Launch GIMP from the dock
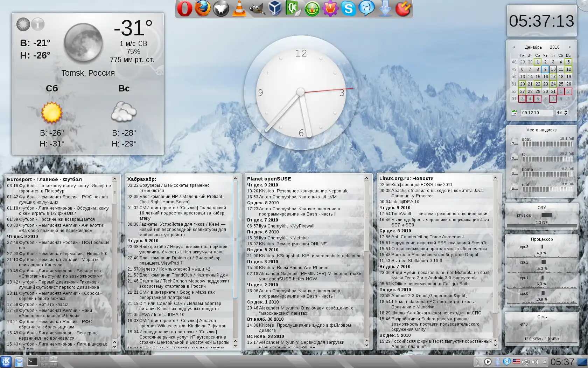 [257, 9]
